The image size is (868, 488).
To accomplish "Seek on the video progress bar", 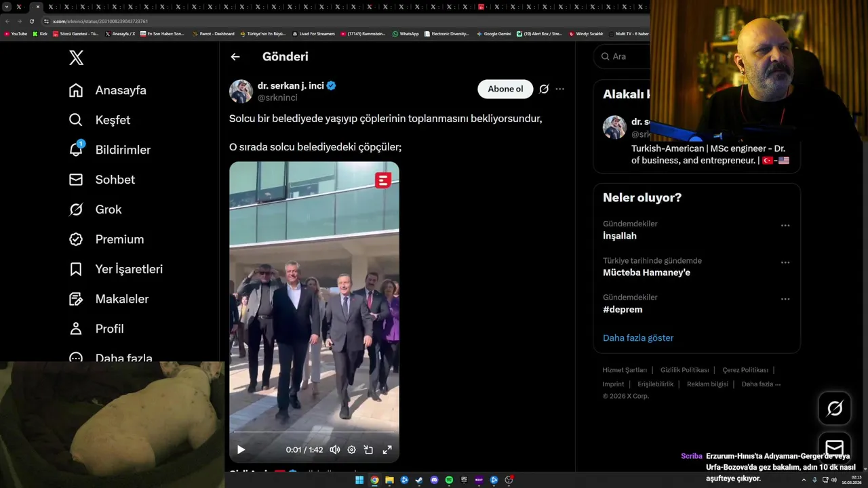I will click(x=314, y=432).
